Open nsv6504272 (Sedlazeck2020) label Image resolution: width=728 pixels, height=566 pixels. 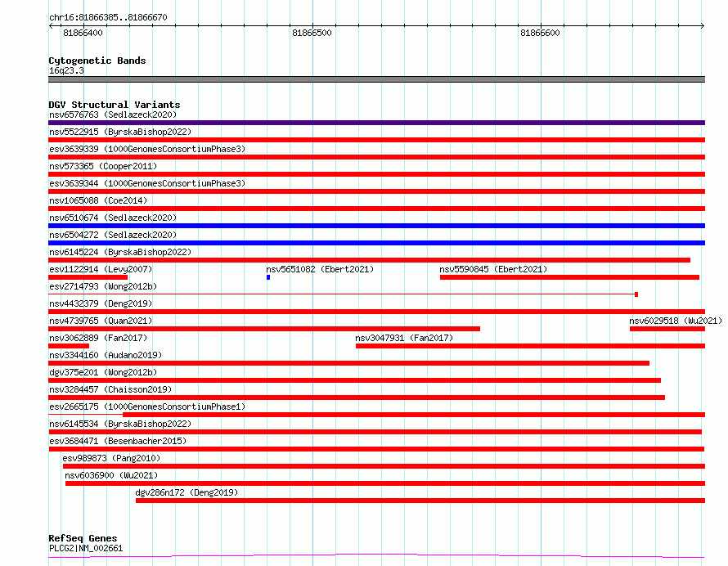[x=113, y=235]
